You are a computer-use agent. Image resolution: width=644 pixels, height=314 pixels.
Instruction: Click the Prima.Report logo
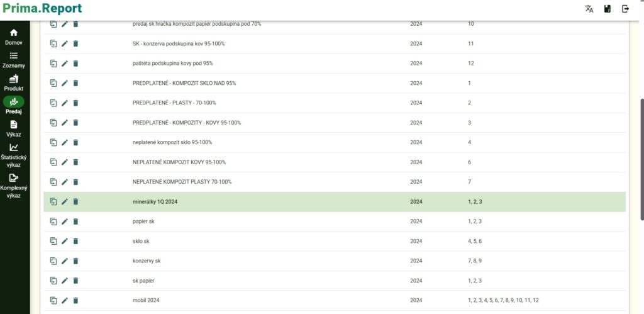click(x=42, y=9)
